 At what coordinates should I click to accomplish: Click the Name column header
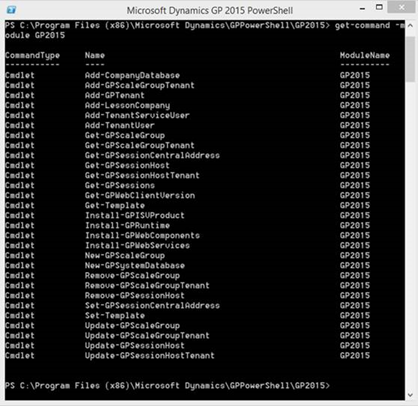[x=95, y=55]
